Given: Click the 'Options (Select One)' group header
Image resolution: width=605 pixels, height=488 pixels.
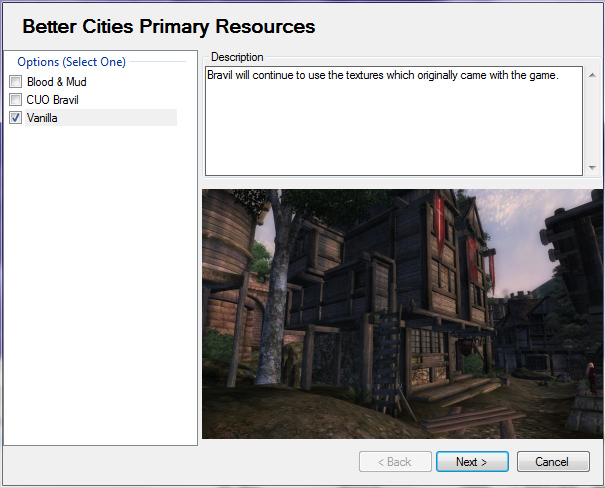Looking at the screenshot, I should [71, 62].
